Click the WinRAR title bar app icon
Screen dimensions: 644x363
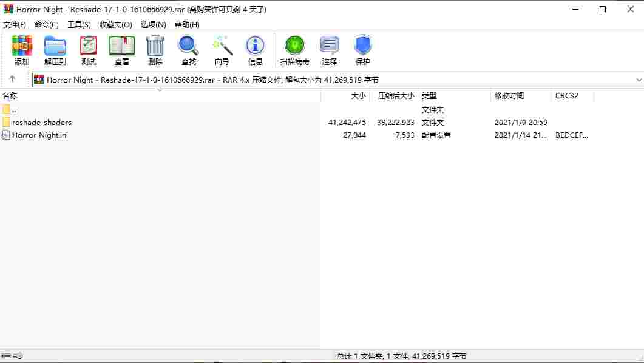8,9
